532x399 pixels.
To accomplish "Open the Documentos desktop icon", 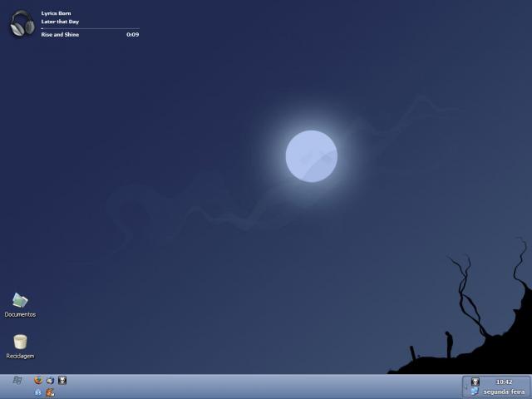I will coord(20,305).
